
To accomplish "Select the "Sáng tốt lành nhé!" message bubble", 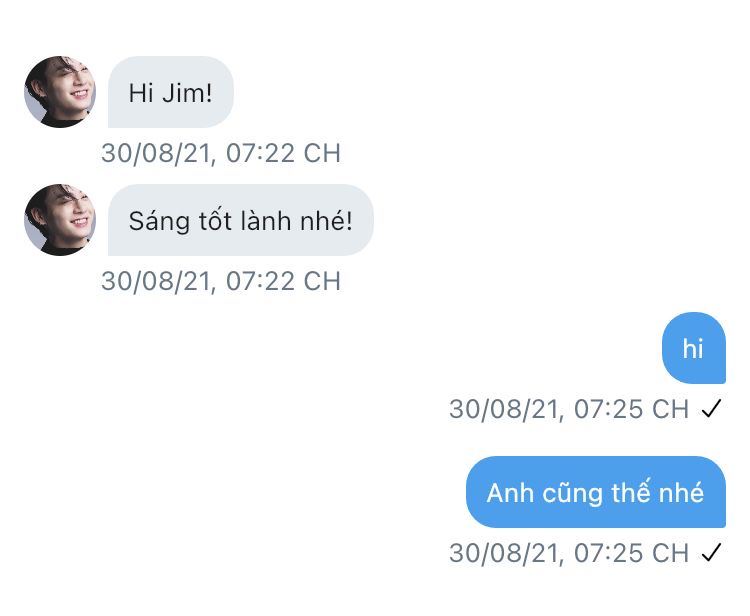I will pyautogui.click(x=240, y=220).
